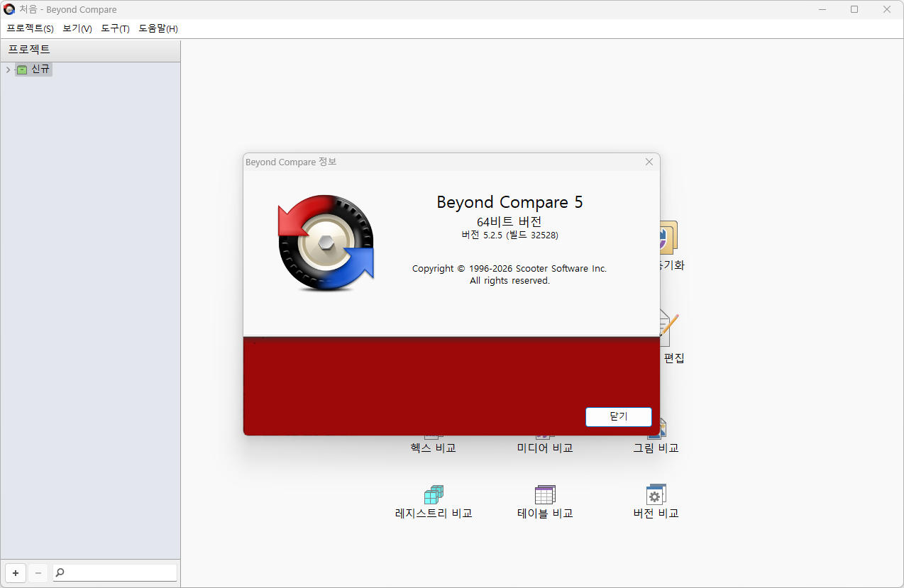Screen dimensions: 904x588
Task: Click the 프로젝트 panel header
Action: [90, 50]
